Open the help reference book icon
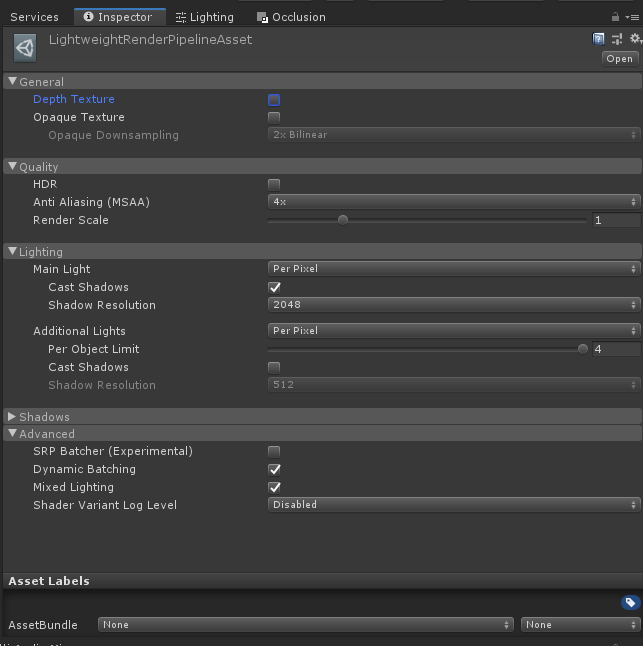Screen dimensions: 643x646 point(598,39)
